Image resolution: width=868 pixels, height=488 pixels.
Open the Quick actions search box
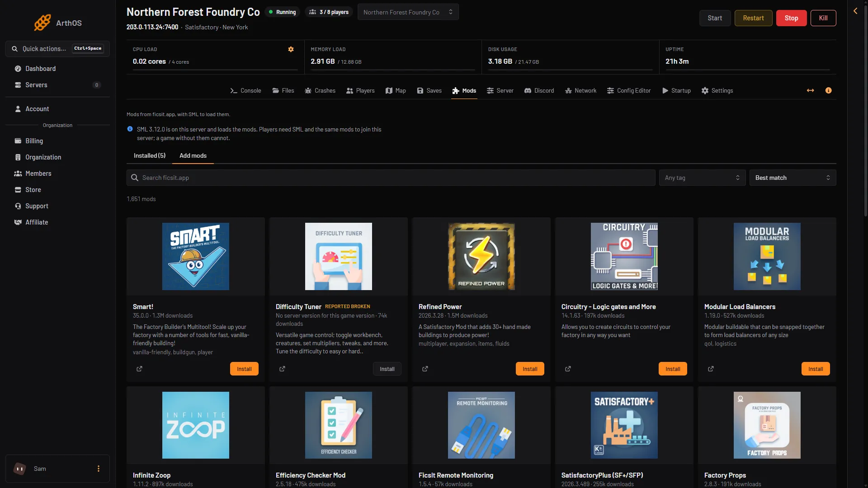click(x=57, y=49)
